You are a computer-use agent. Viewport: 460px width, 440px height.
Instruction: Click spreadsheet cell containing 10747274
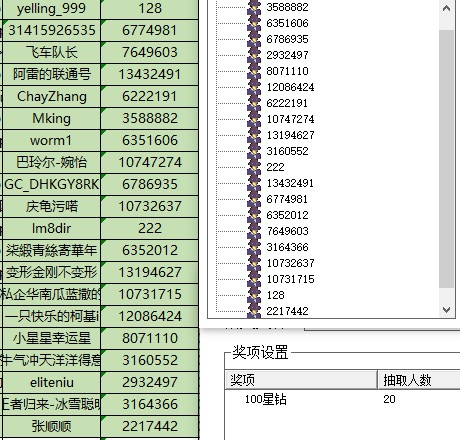150,162
